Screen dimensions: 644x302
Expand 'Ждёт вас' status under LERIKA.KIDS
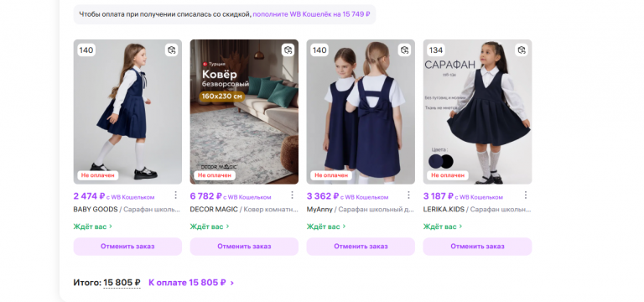[443, 226]
